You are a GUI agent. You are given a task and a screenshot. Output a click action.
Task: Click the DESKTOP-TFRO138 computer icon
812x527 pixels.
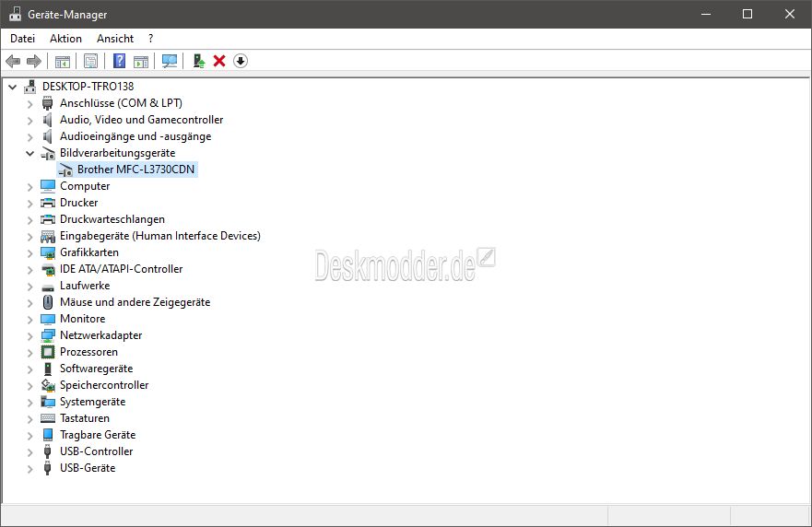[x=30, y=87]
